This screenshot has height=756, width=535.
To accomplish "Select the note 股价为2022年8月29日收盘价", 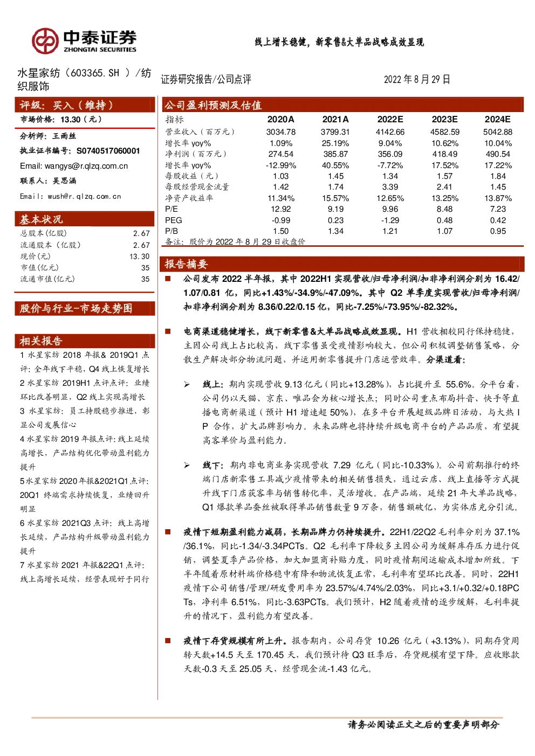I will click(x=247, y=242).
